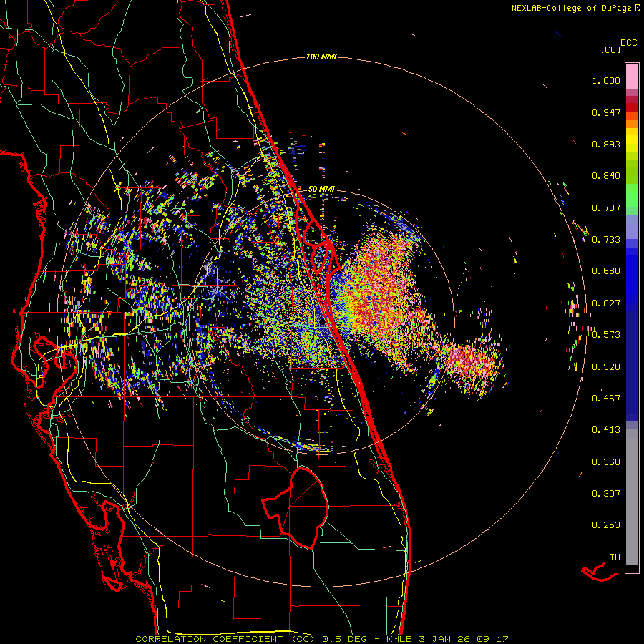Click the 0.733 scale value

606,240
